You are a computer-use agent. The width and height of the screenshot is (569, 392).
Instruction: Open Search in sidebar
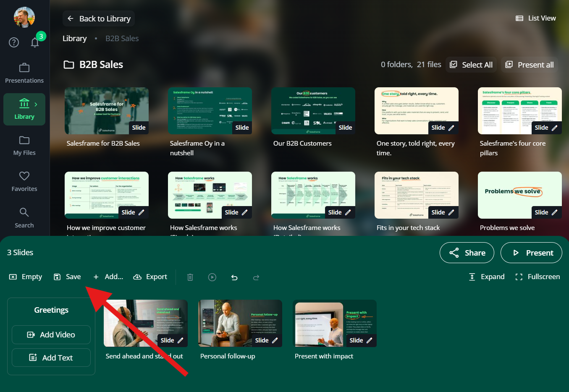click(x=24, y=218)
